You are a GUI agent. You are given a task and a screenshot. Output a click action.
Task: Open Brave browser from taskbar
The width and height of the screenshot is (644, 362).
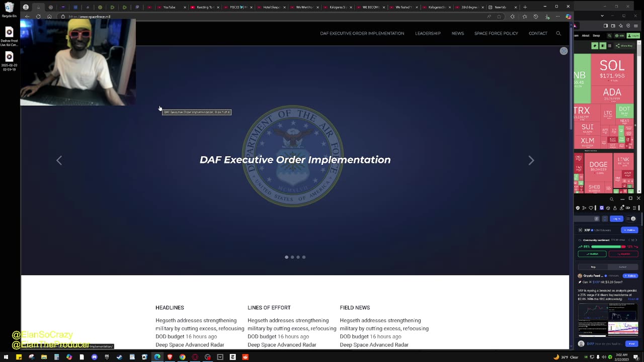(170, 357)
